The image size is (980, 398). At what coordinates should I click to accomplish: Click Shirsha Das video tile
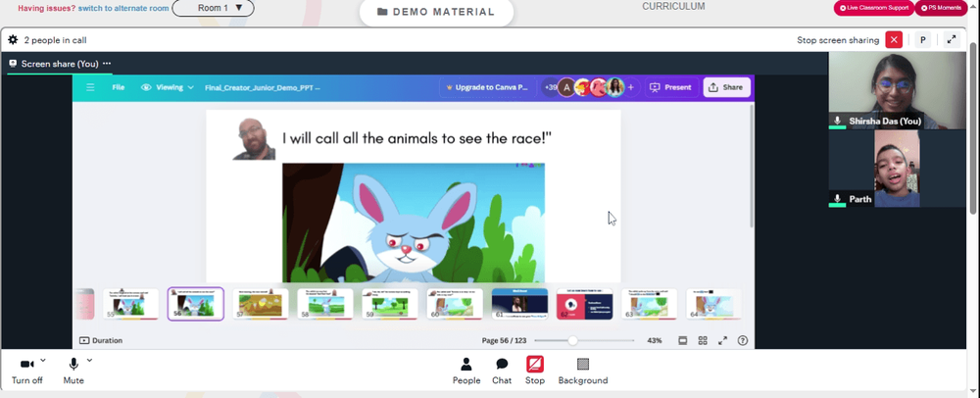(x=897, y=90)
